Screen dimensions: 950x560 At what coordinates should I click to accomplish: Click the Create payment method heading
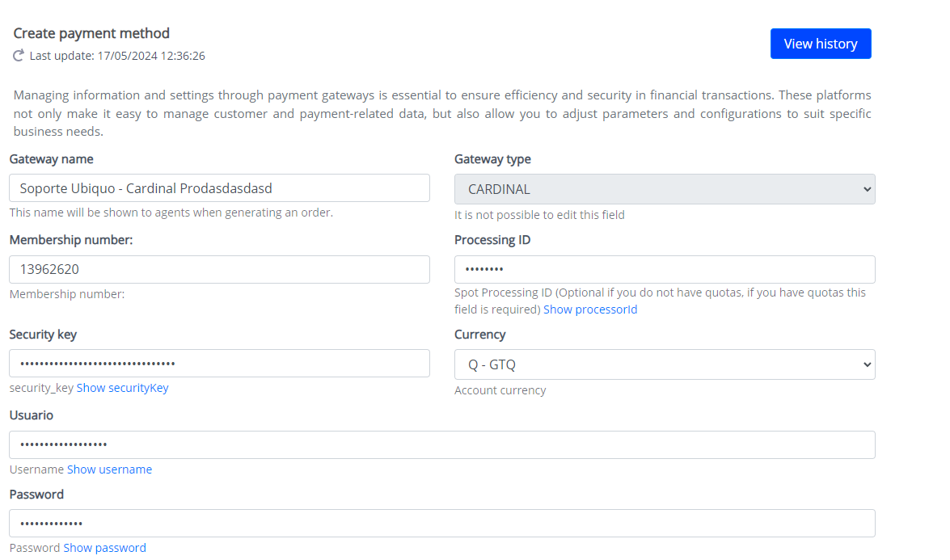[91, 33]
